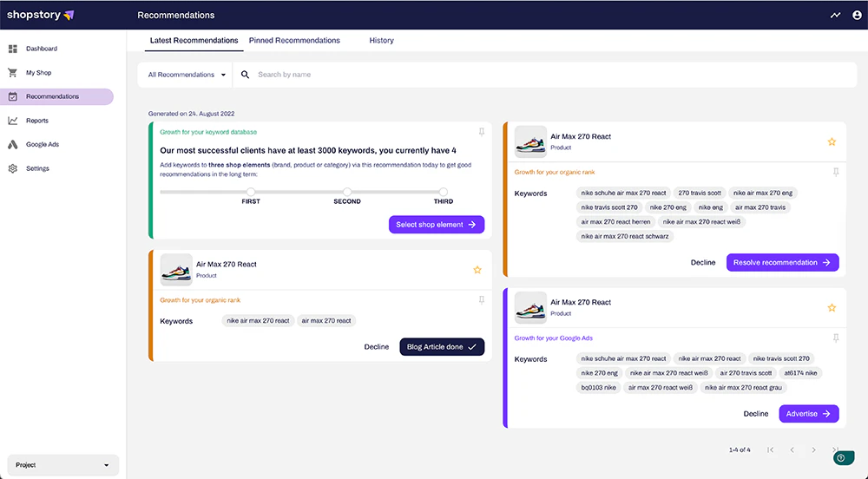Image resolution: width=868 pixels, height=479 pixels.
Task: Click keyword chip 'air max 270 react herren'
Action: (x=615, y=222)
